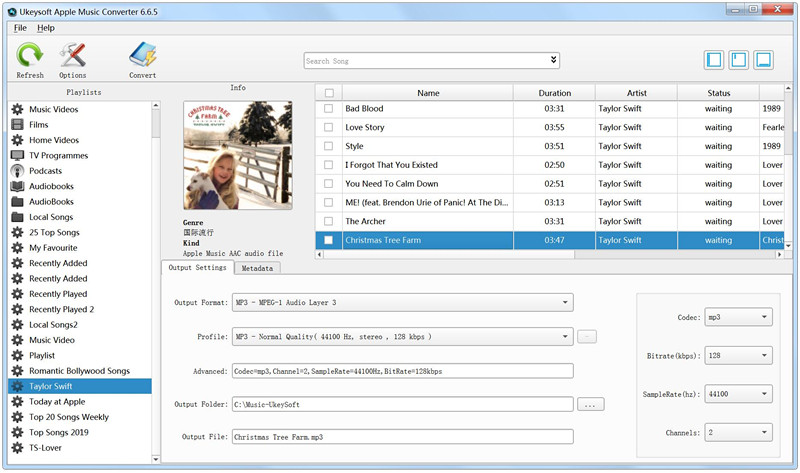Check the Christmas Tree Farm checkbox
This screenshot has width=800, height=473.
[x=329, y=240]
